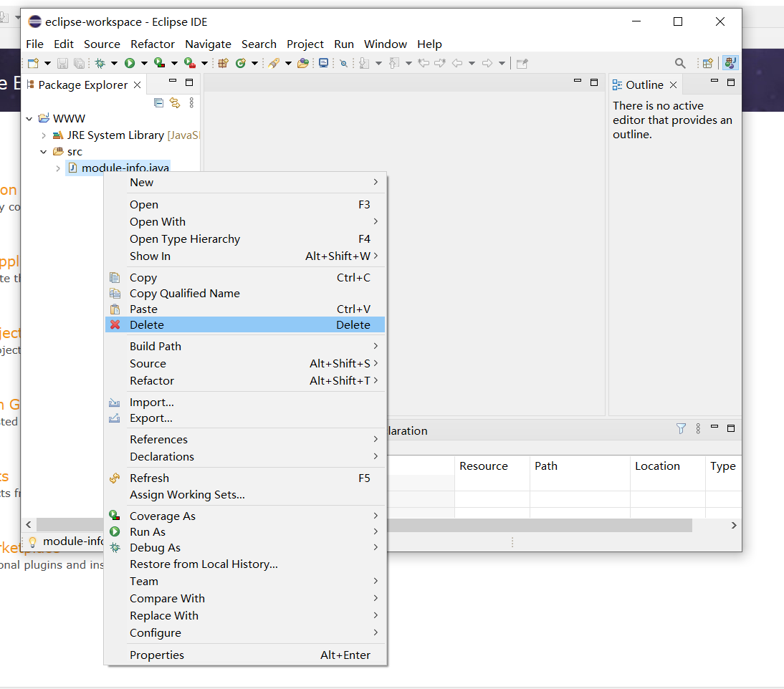Open Run External Tools toolbar icon
The width and height of the screenshot is (784, 689).
click(189, 63)
